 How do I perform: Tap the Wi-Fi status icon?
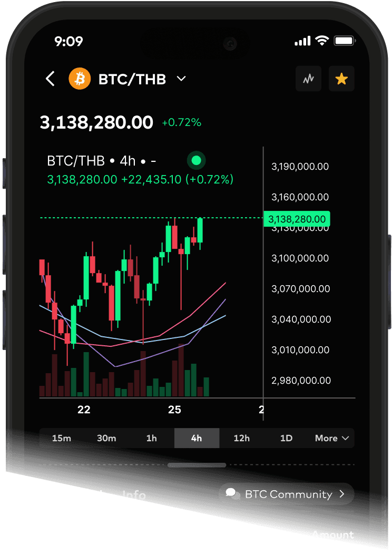click(322, 41)
